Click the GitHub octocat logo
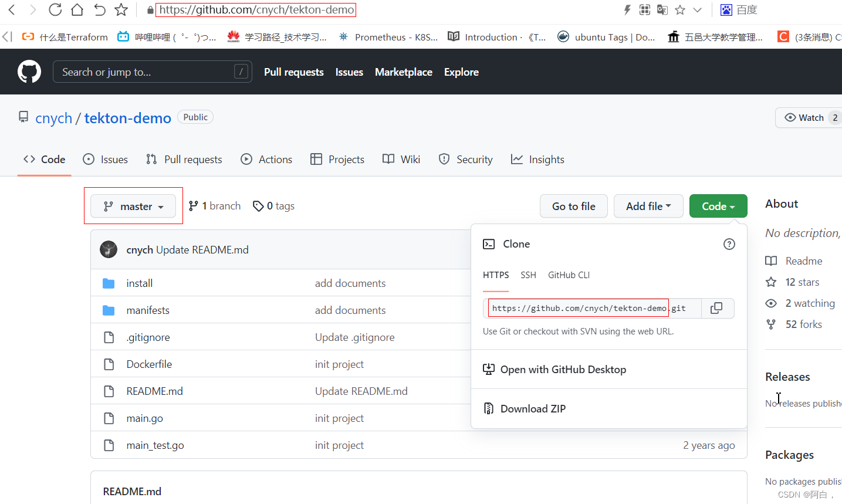 point(29,72)
